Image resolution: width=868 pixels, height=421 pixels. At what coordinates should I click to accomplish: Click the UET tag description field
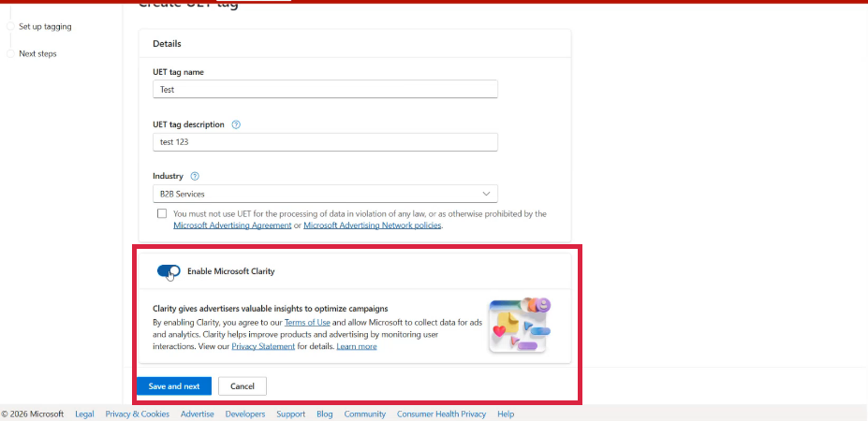click(325, 141)
